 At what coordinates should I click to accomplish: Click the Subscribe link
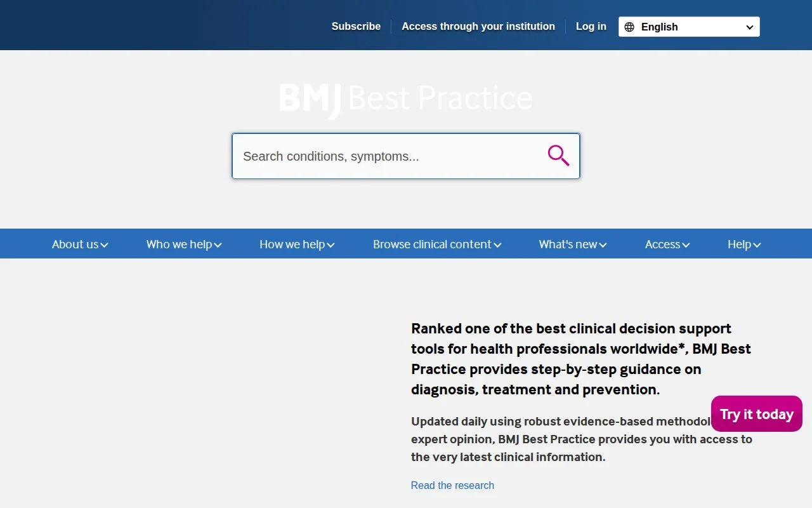pyautogui.click(x=356, y=27)
